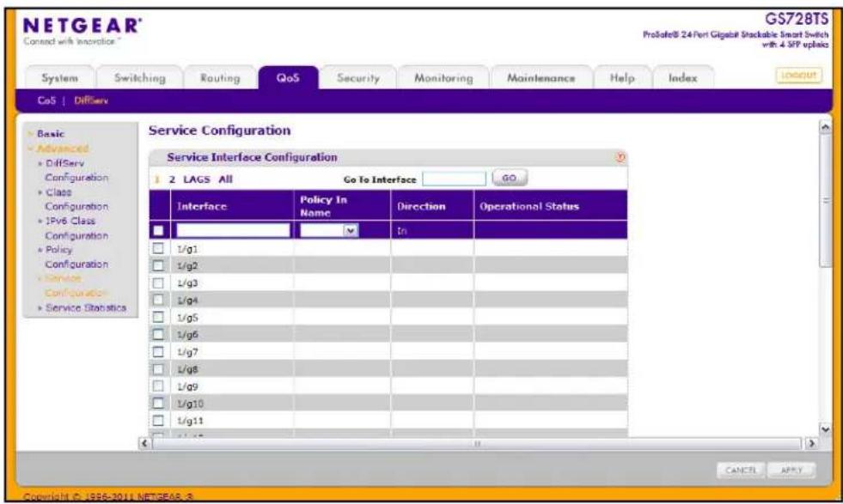Open the Policy In Name dropdown
The height and width of the screenshot is (504, 843).
coord(329,230)
